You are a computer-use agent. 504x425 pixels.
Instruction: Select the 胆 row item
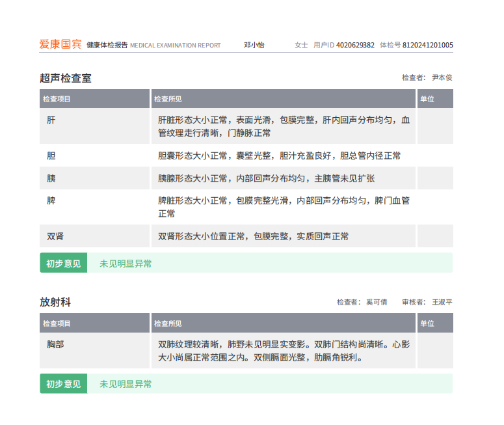pyautogui.click(x=51, y=156)
